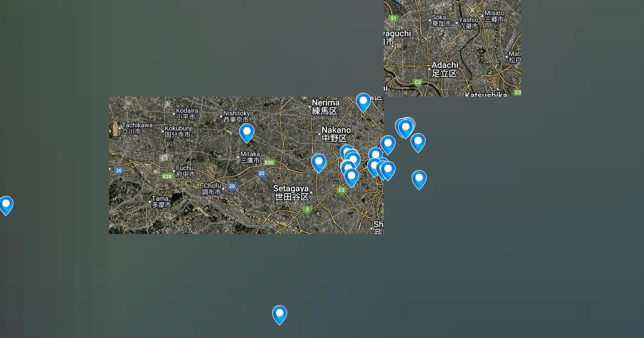Click the isolated pin at the bottom of the map
The width and height of the screenshot is (644, 338).
[x=280, y=314]
